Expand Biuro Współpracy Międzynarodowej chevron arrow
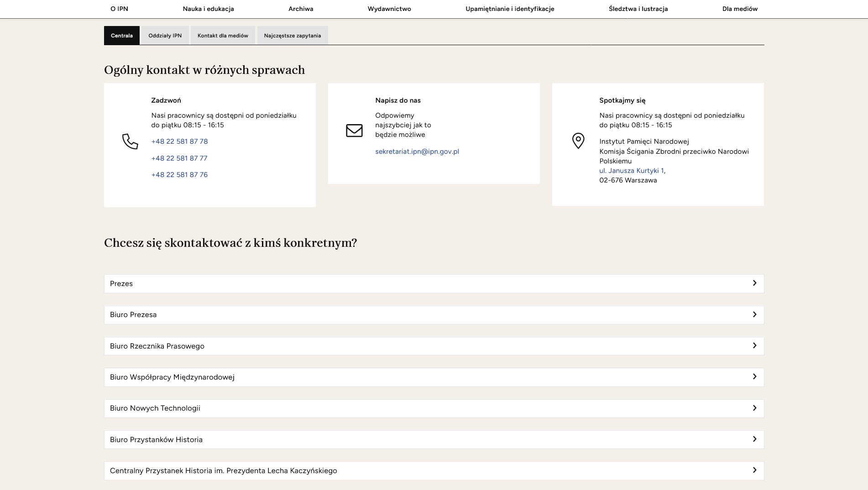The width and height of the screenshot is (868, 490). coord(754,377)
